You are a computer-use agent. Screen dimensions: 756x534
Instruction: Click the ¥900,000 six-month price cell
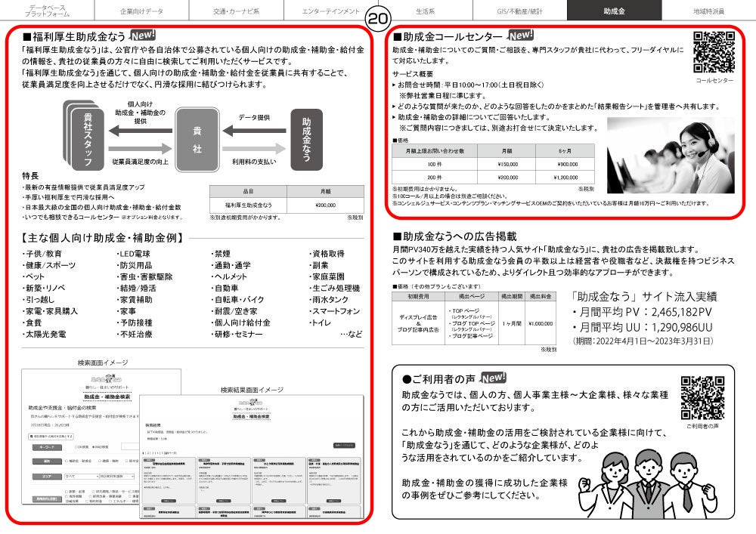565,164
